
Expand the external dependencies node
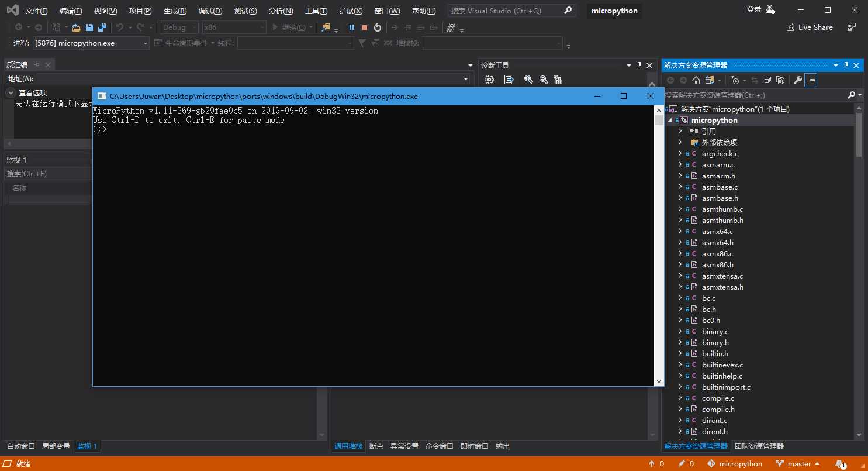click(x=680, y=143)
